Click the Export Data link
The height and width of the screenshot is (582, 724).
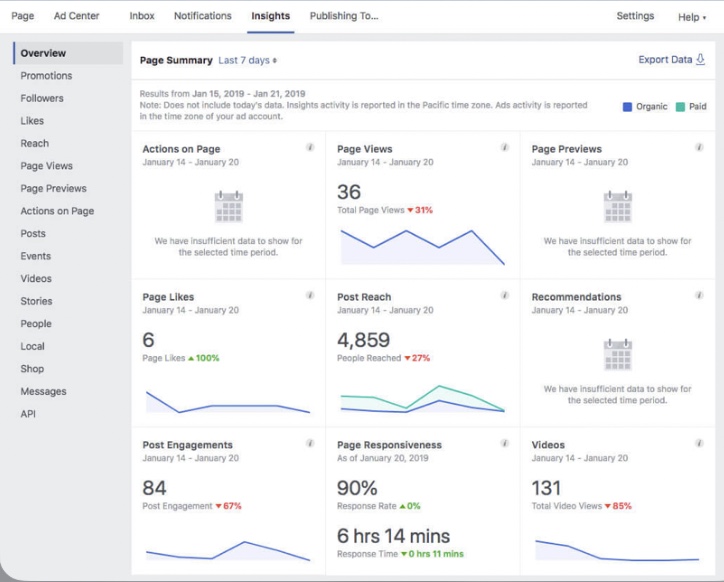tap(665, 60)
